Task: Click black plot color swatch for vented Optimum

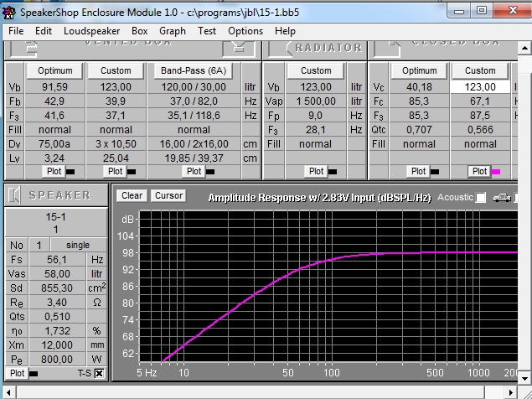Action: [70, 172]
